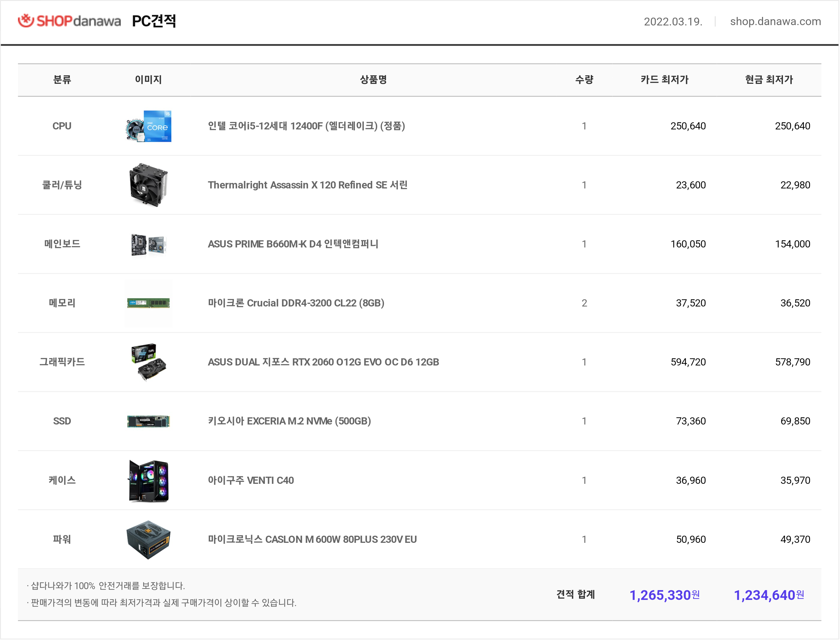This screenshot has height=640, width=840.
Task: View the ASUS PRIME motherboard thumbnail
Action: [x=149, y=244]
